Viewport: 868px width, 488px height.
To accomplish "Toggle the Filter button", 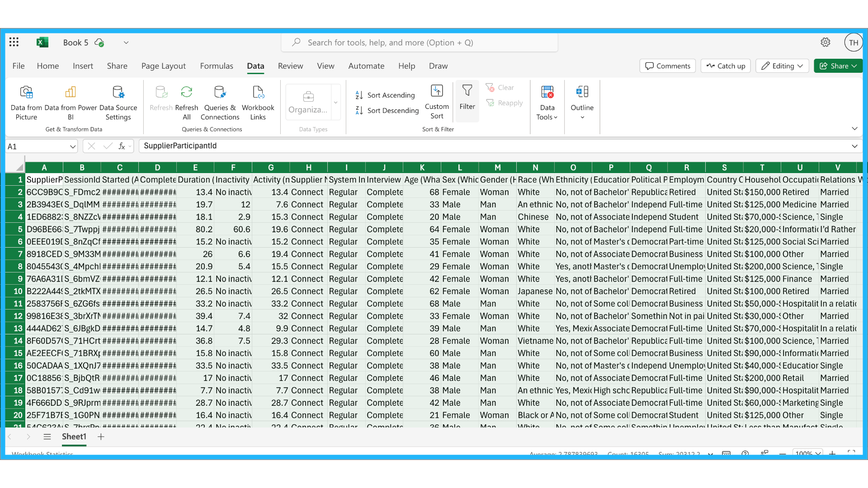I will [467, 101].
